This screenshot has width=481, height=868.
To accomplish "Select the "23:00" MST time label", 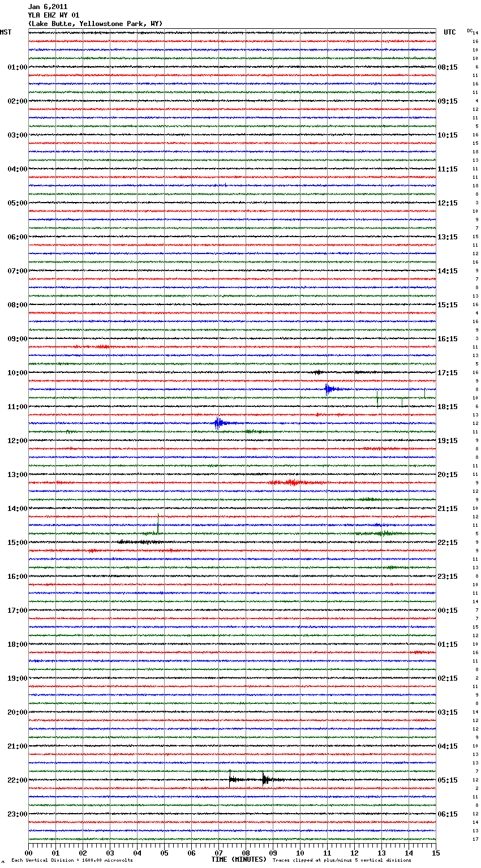I will coord(18,814).
